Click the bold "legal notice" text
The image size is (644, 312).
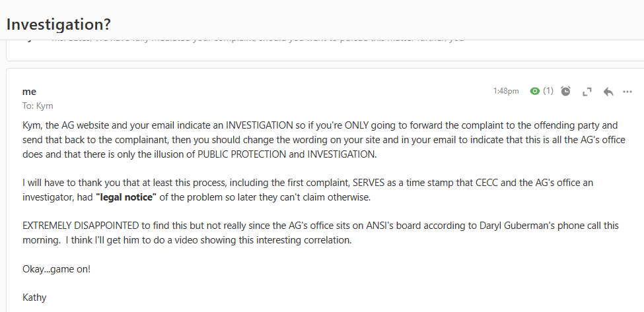click(x=130, y=197)
